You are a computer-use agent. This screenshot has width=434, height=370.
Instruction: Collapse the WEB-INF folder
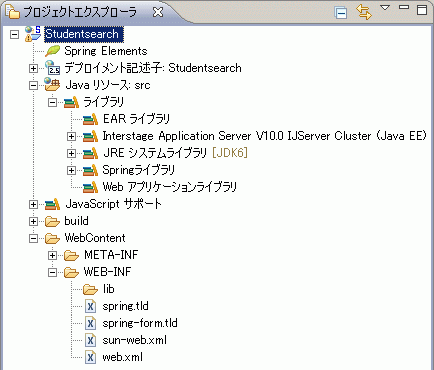tap(52, 273)
